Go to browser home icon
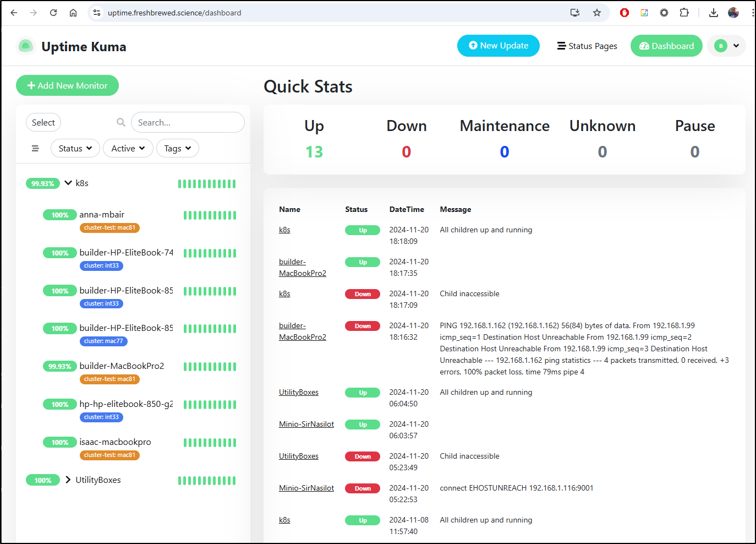The width and height of the screenshot is (756, 544). pos(73,13)
